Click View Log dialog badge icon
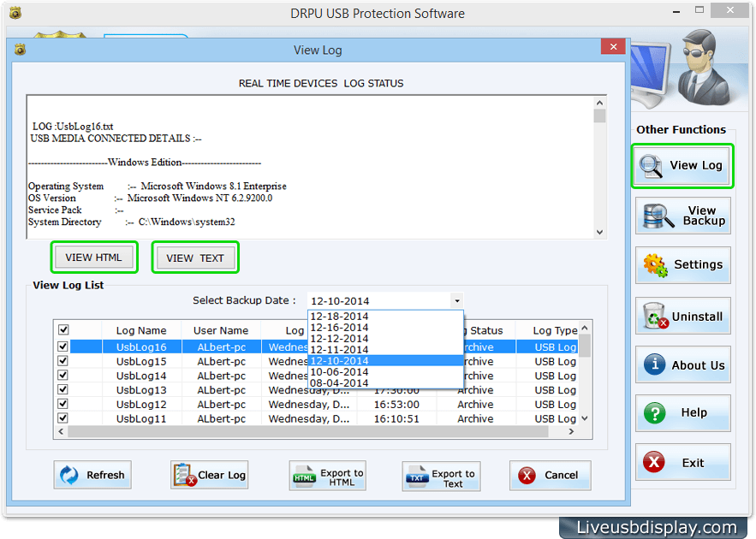Viewport: 756px width, 539px height. [20, 49]
